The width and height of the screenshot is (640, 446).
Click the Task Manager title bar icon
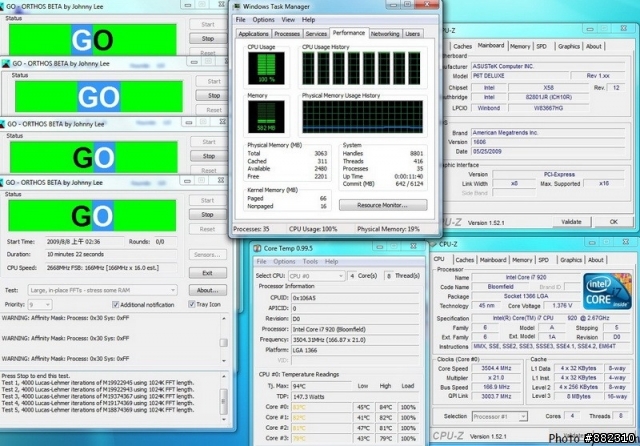click(x=236, y=7)
